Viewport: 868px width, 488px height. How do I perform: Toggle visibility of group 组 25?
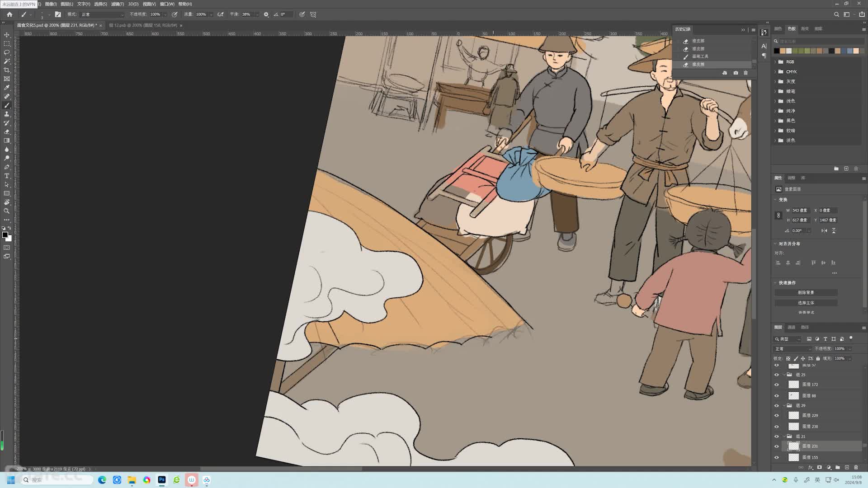pos(777,375)
